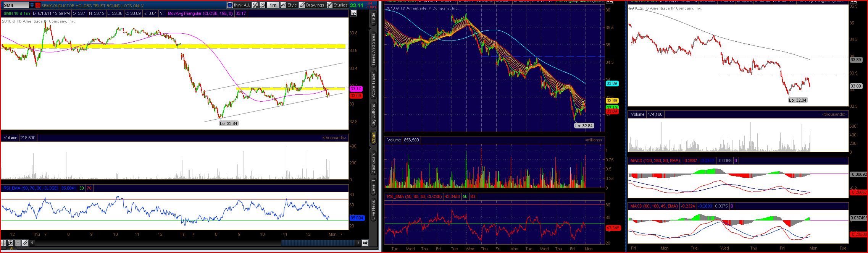Click the red 43.345 RSI tag in middle chart
The image size is (868, 253).
pyautogui.click(x=613, y=228)
